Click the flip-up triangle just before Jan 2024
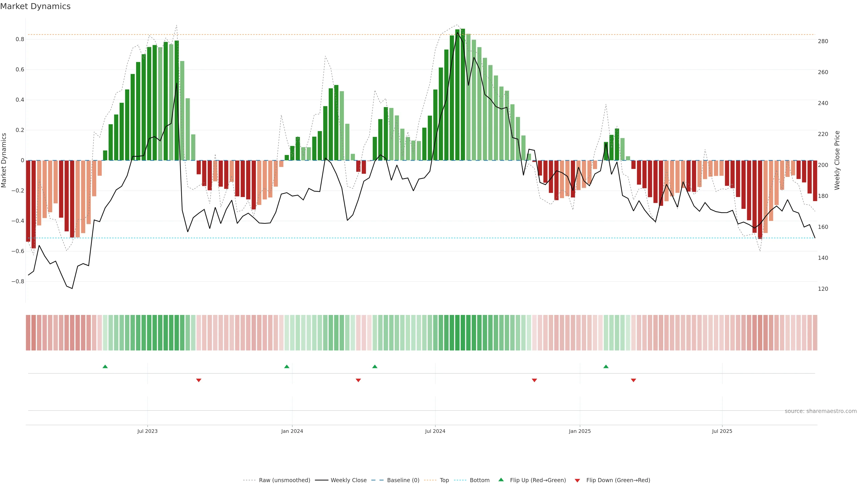868x488 pixels. (x=287, y=366)
